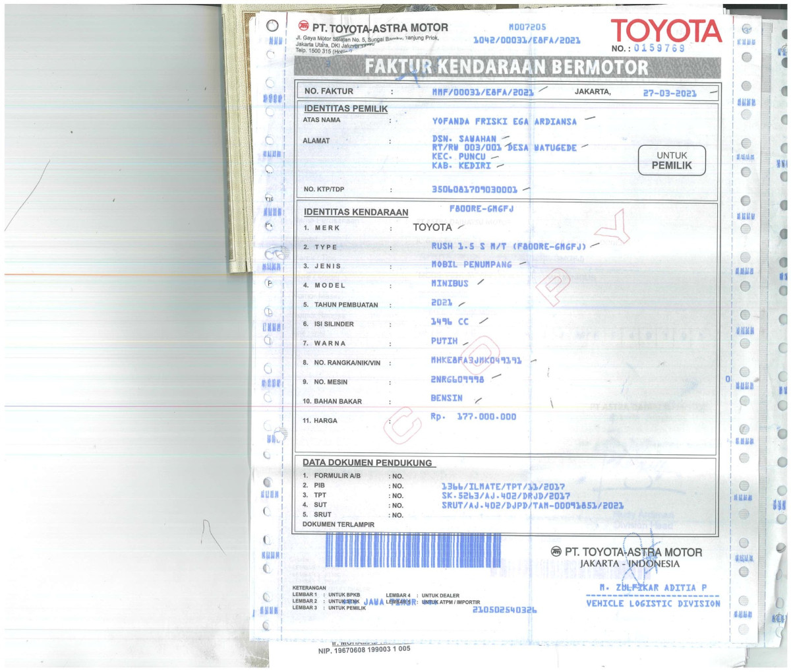Click the red TOYOTA logo at top right

point(666,30)
